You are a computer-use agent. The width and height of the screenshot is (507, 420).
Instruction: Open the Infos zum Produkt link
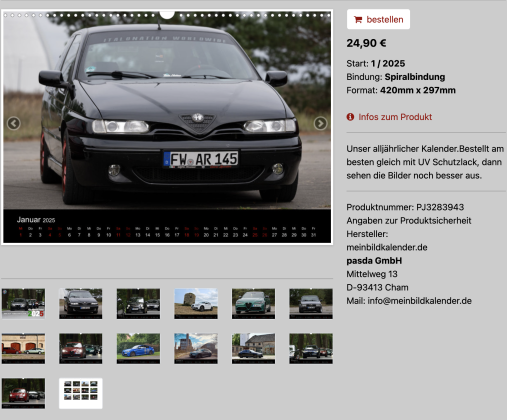coord(395,117)
